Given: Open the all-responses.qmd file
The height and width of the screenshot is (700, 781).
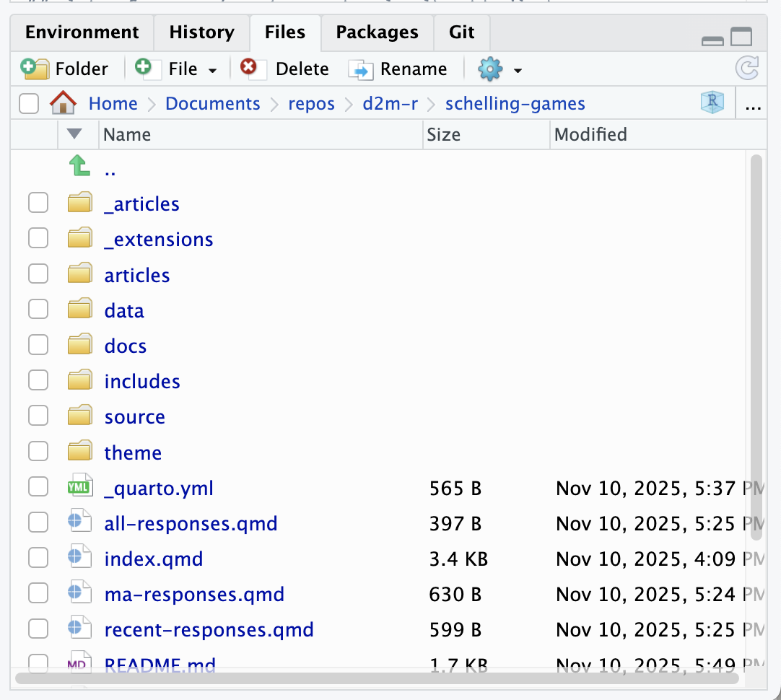Looking at the screenshot, I should pos(191,523).
